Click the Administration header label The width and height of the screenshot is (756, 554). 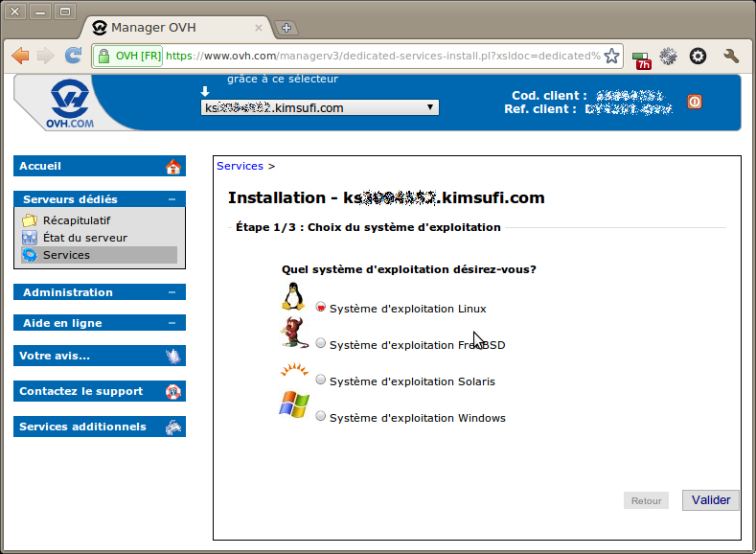click(68, 292)
